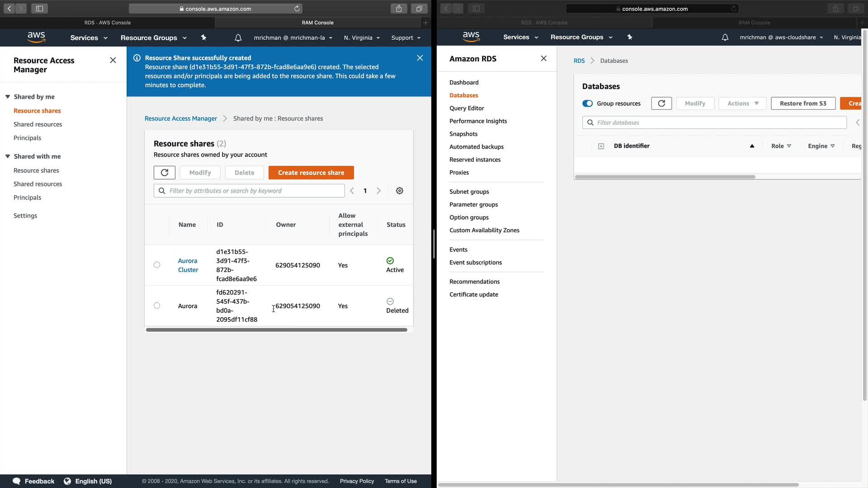Screen dimensions: 868x488
Task: Open Snapshots in Amazon RDS sidebar
Action: tap(463, 134)
